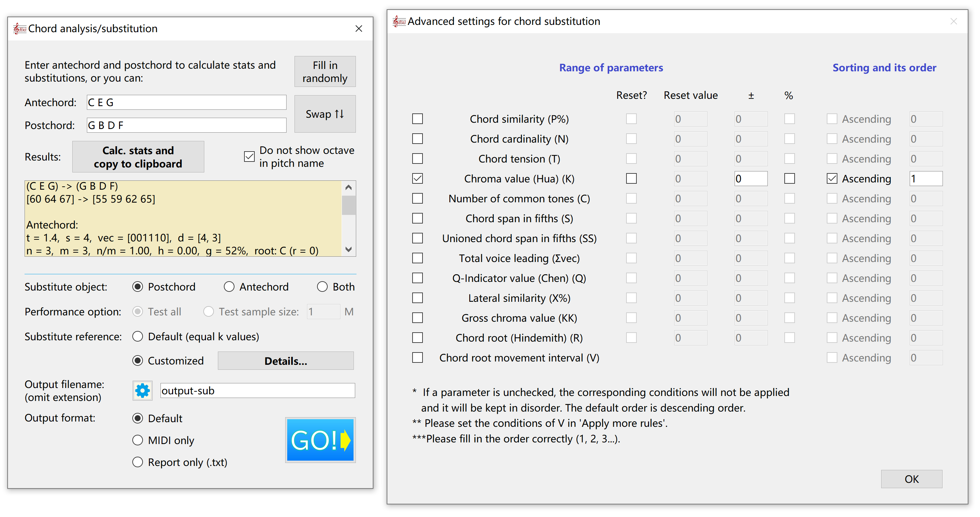This screenshot has width=980, height=517.
Task: Uncheck Do not show octave in pitch name
Action: [249, 157]
